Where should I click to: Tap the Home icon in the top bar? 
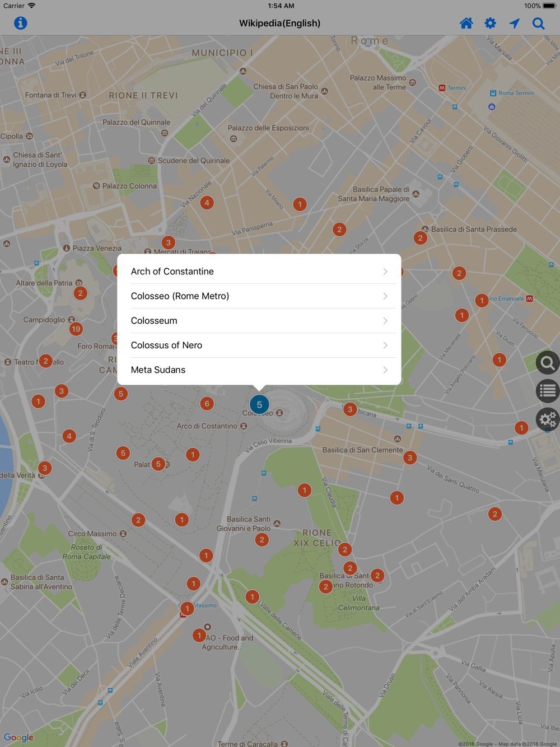pyautogui.click(x=466, y=23)
